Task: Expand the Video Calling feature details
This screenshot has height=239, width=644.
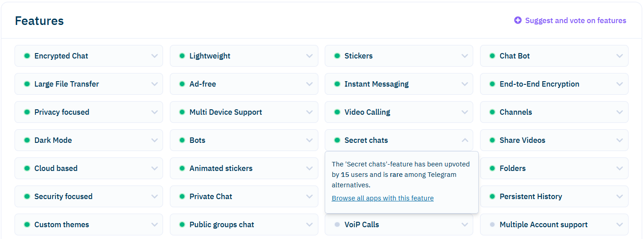Action: click(x=465, y=112)
